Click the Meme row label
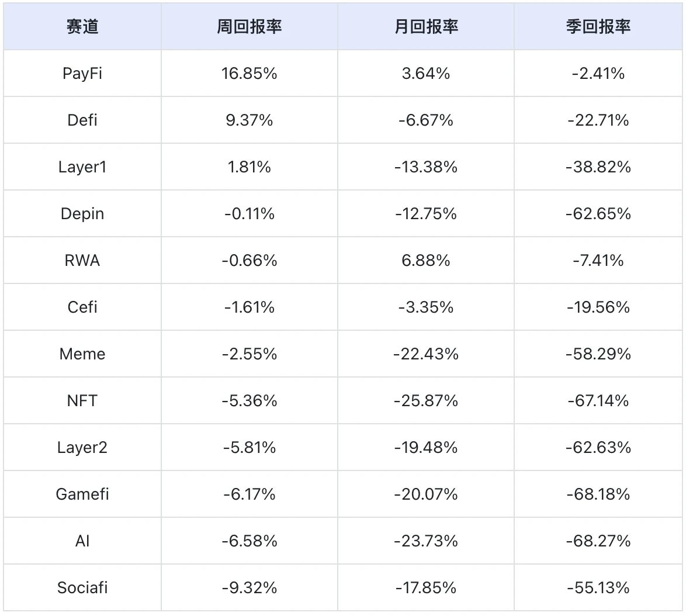Screen dimensions: 686x616 (82, 354)
